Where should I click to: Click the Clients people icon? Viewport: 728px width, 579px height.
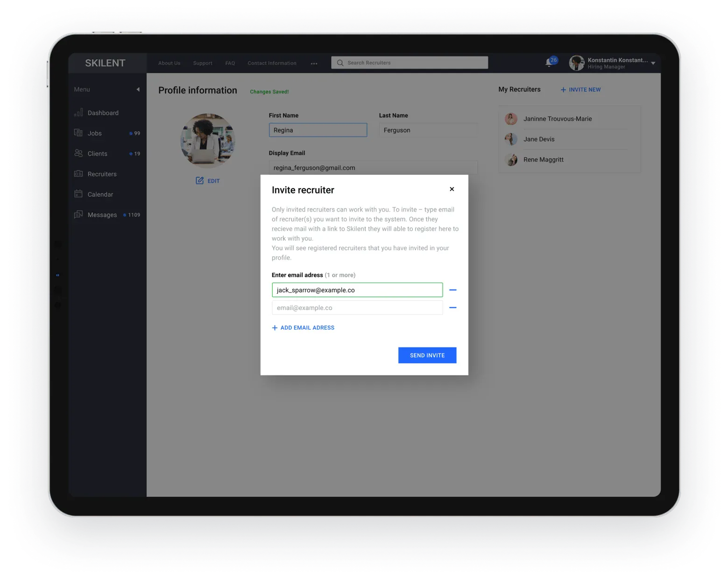tap(78, 153)
